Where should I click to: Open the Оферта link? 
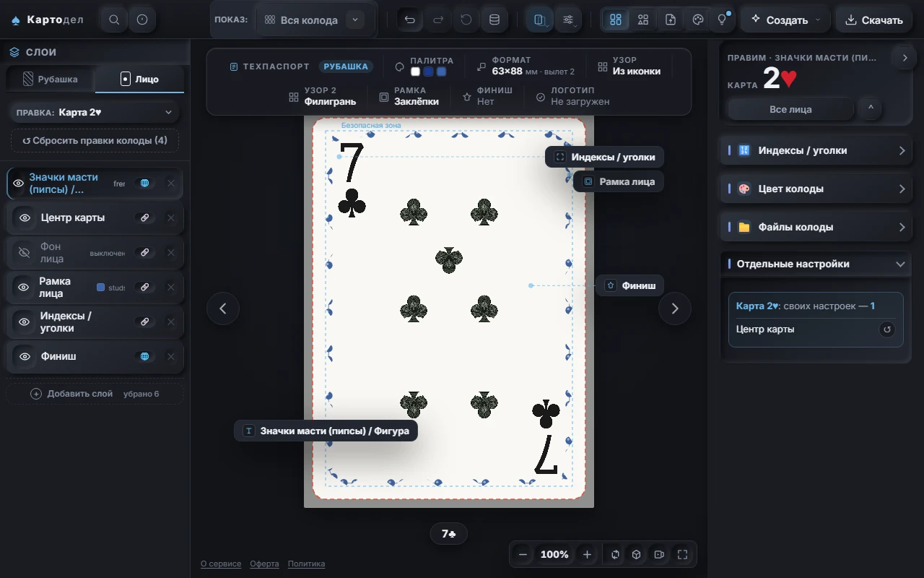pos(264,564)
